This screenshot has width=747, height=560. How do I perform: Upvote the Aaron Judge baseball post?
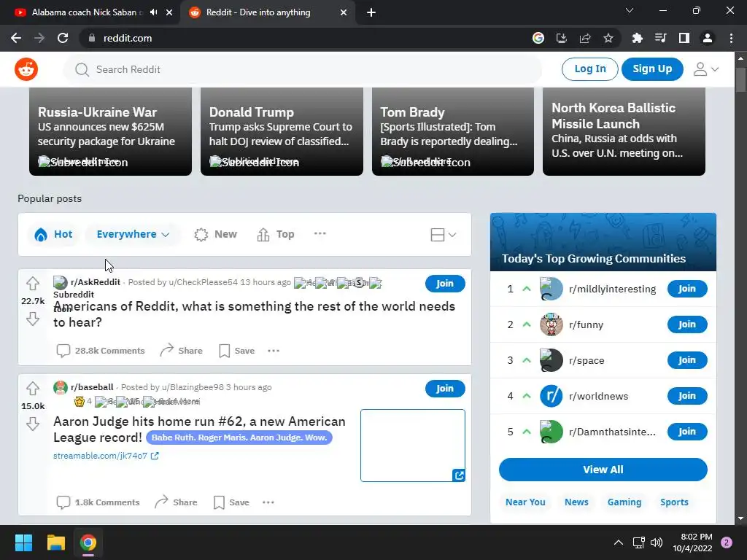pos(32,389)
